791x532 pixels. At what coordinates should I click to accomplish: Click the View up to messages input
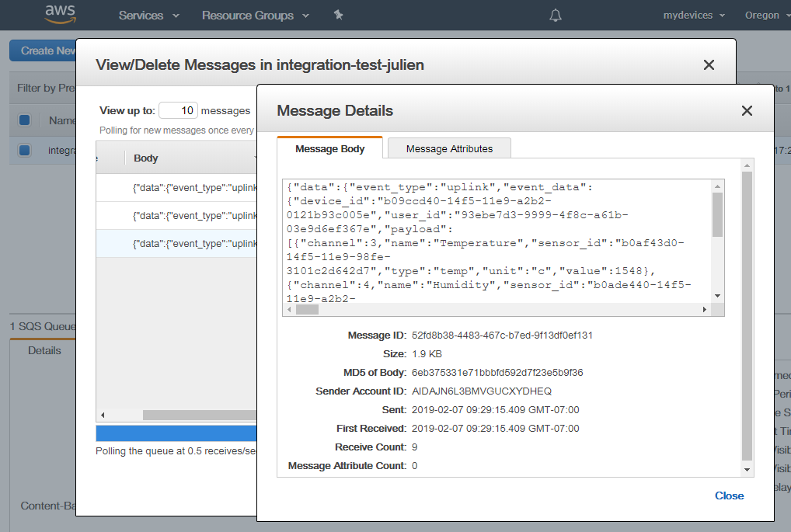[178, 111]
